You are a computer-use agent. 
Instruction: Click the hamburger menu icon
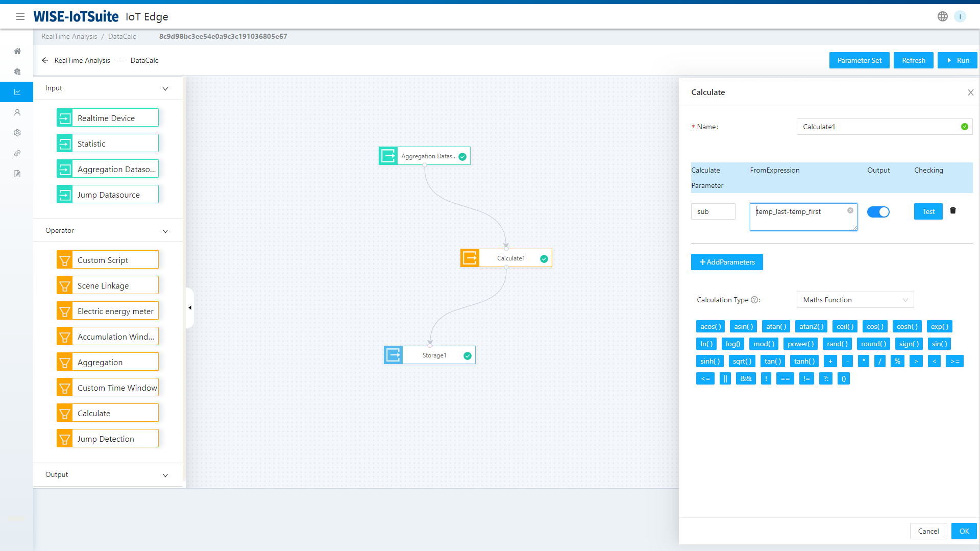(20, 16)
